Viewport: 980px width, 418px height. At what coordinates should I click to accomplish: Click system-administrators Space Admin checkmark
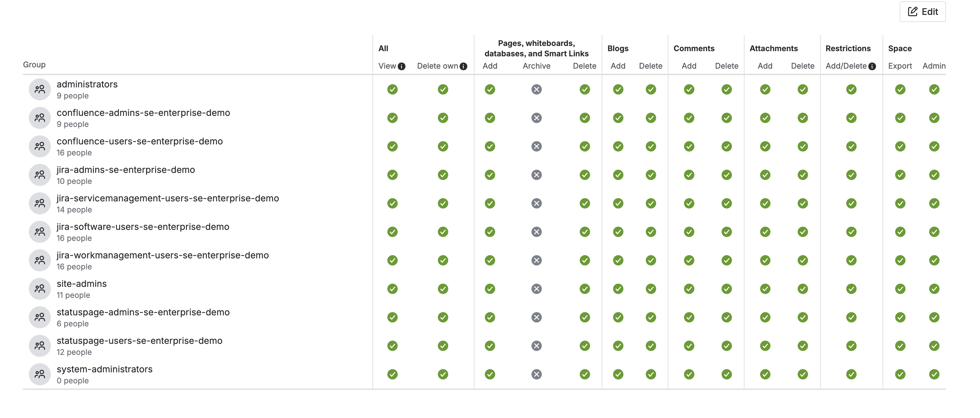coord(934,374)
